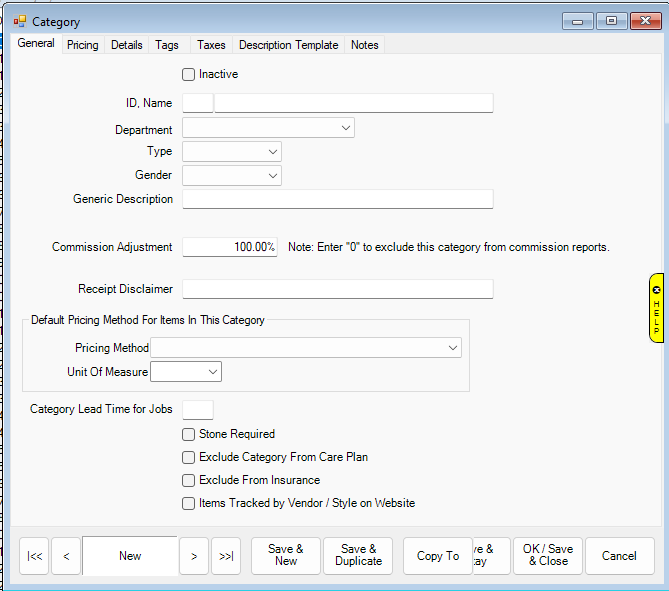669x591 pixels.
Task: Click the Category window title icon
Action: [20, 21]
